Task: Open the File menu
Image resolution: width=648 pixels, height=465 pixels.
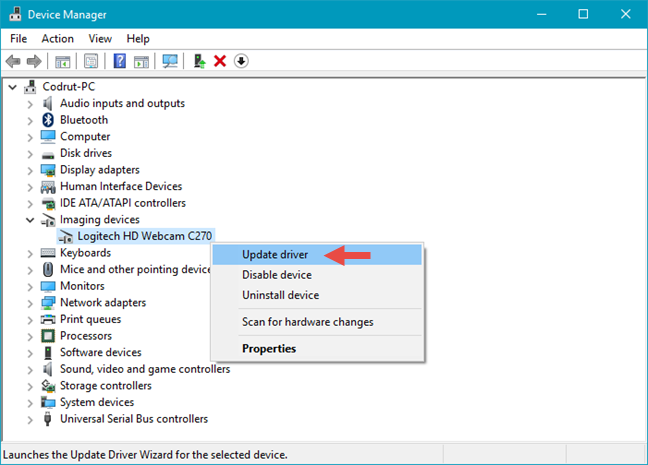Action: click(x=19, y=39)
